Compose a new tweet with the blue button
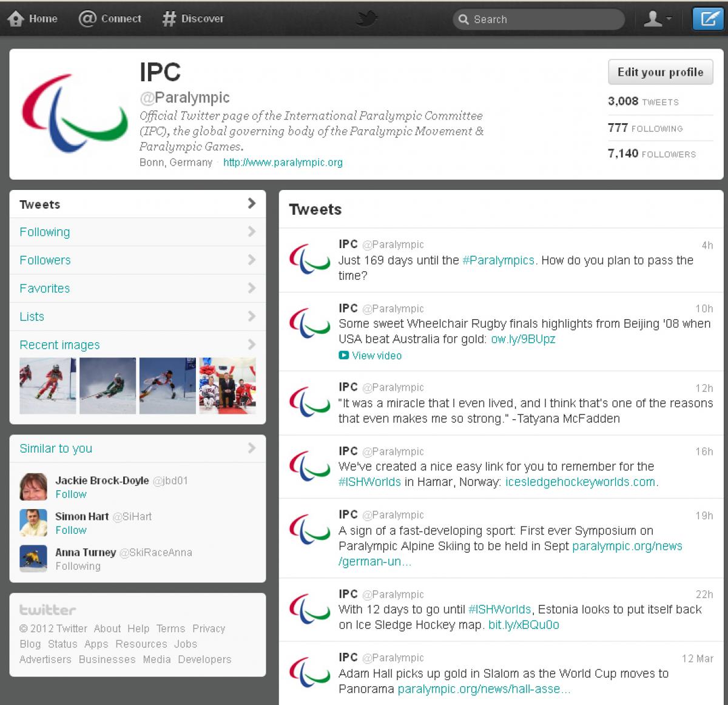Image resolution: width=728 pixels, height=705 pixels. click(x=708, y=19)
